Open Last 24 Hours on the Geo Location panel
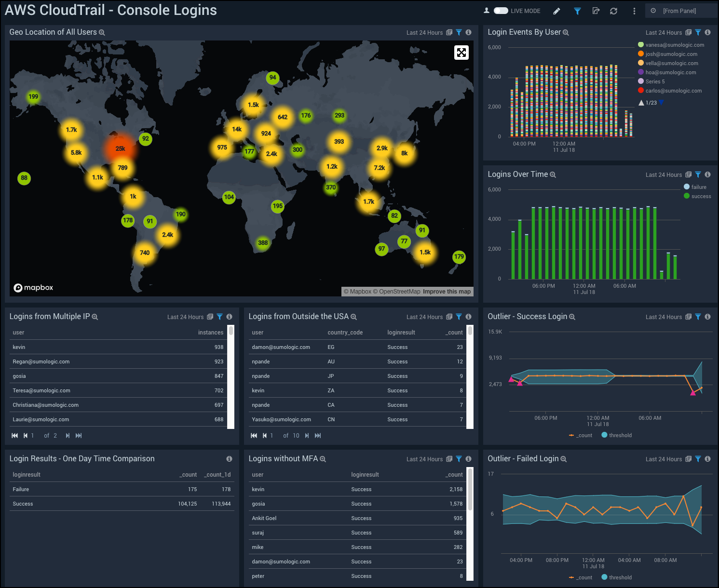Viewport: 719px width, 588px height. coord(424,32)
